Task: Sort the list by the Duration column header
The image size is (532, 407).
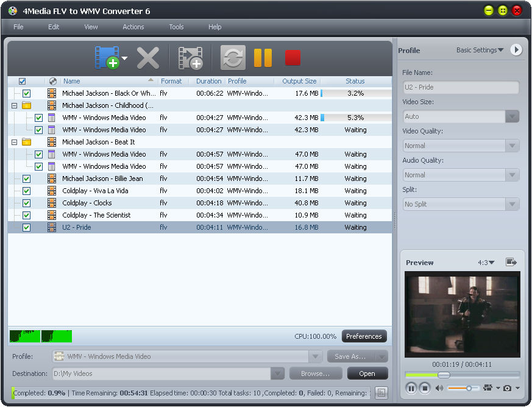Action: pos(208,81)
